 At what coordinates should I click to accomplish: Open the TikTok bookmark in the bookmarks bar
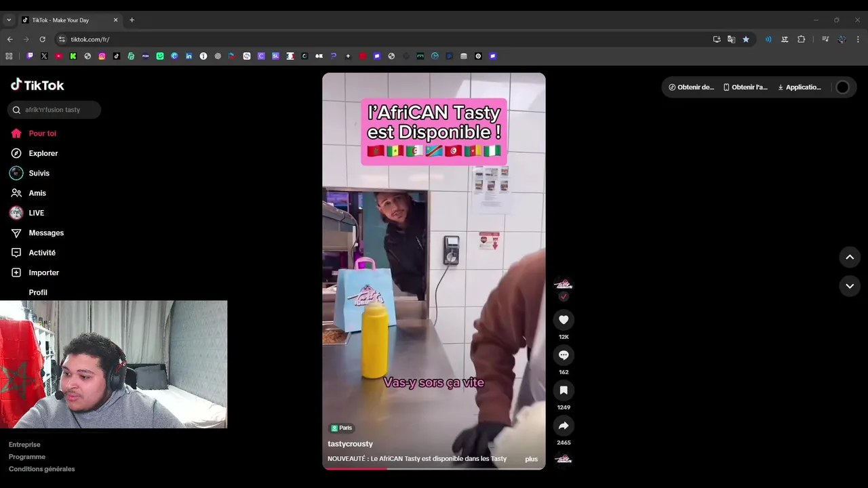pos(117,56)
